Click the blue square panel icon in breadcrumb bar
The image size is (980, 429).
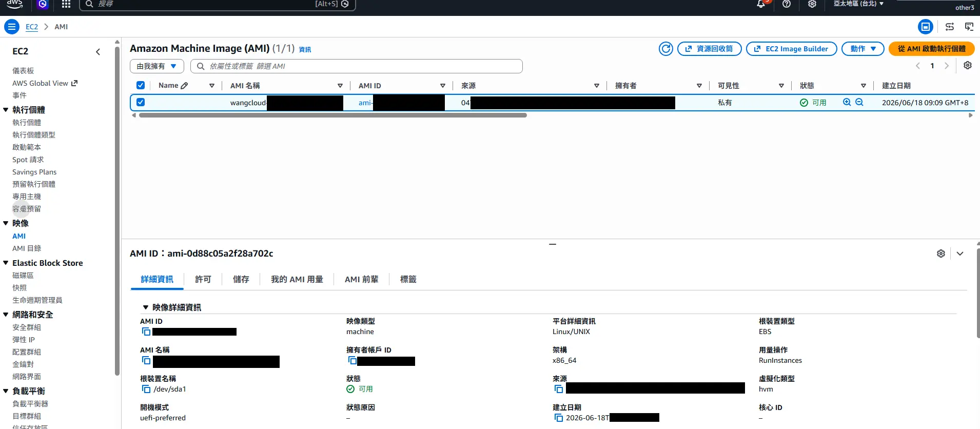(926, 27)
